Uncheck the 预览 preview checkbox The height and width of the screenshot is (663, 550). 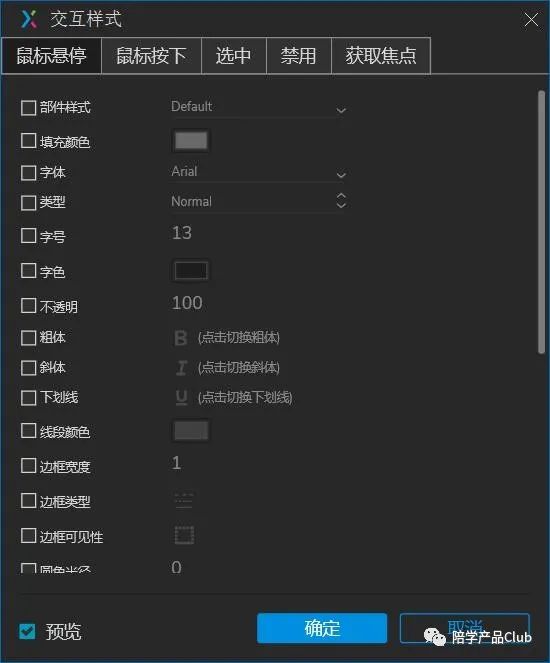pos(27,632)
